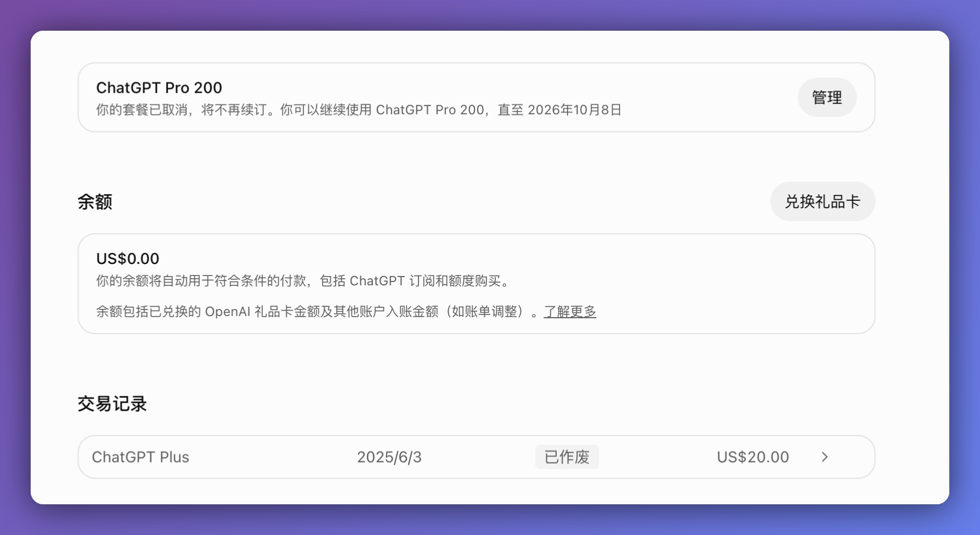This screenshot has width=980, height=535.
Task: Click the US$20.00 transaction amount
Action: coord(753,457)
